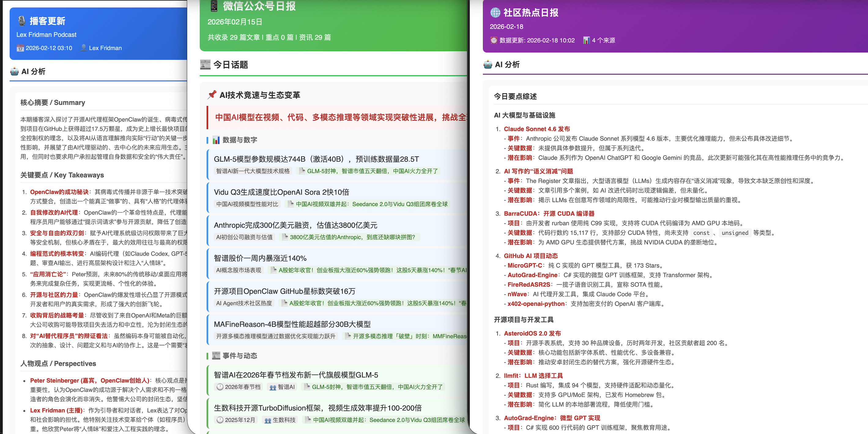
Task: Click the document icon before 开源多模态推理「破壁」时刻 link
Action: click(x=348, y=336)
